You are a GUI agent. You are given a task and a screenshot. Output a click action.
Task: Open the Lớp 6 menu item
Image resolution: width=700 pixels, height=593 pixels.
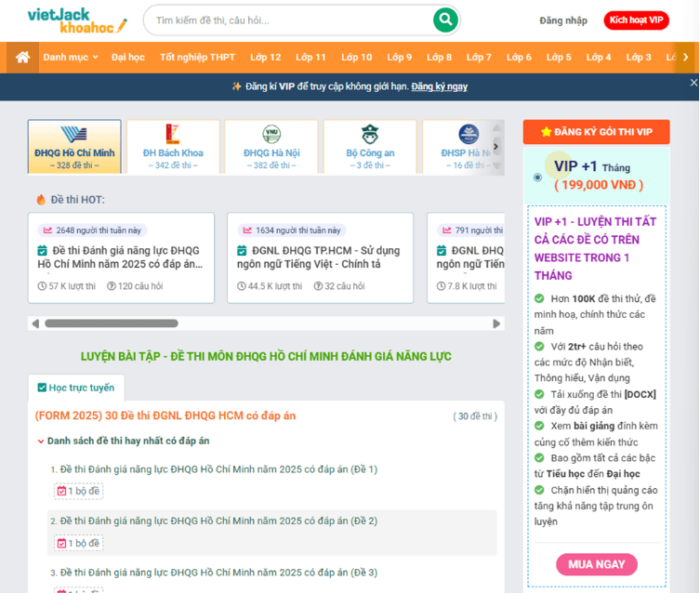[x=519, y=57]
